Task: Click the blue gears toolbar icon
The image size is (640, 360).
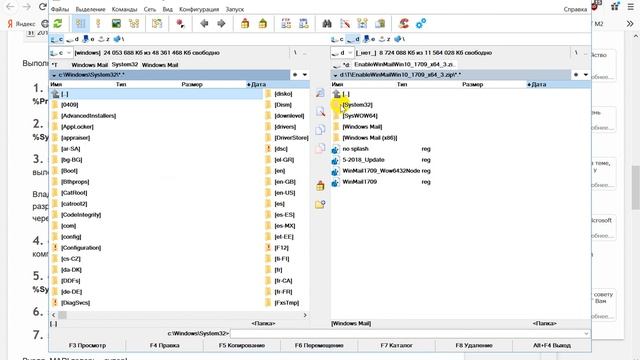Action: pos(421,24)
